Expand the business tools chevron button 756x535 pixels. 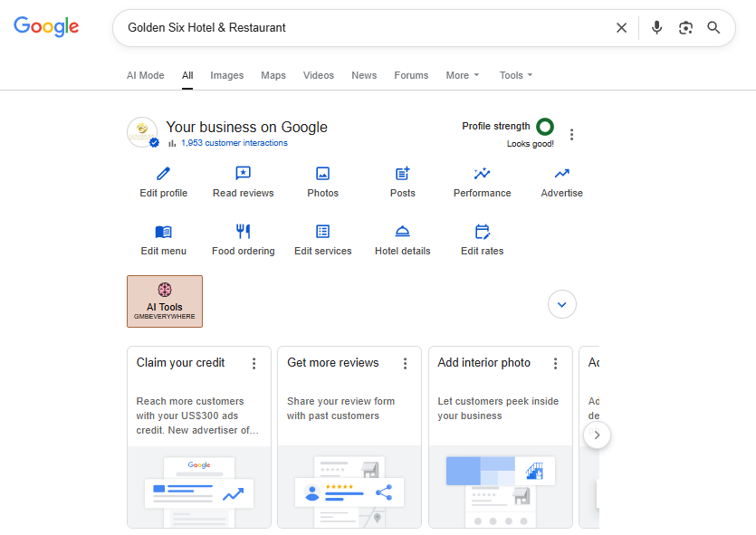(562, 304)
